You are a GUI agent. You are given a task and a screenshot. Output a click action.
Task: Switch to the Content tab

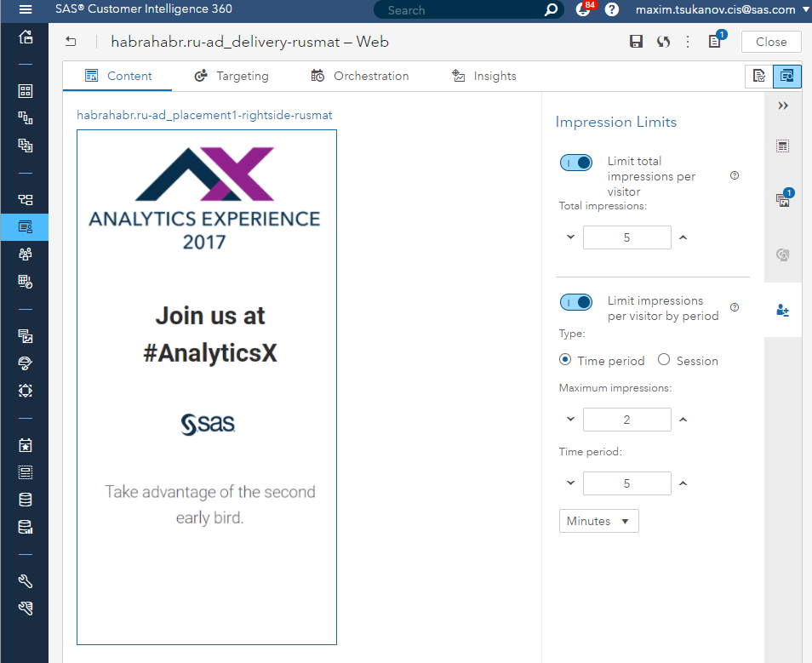coord(118,76)
